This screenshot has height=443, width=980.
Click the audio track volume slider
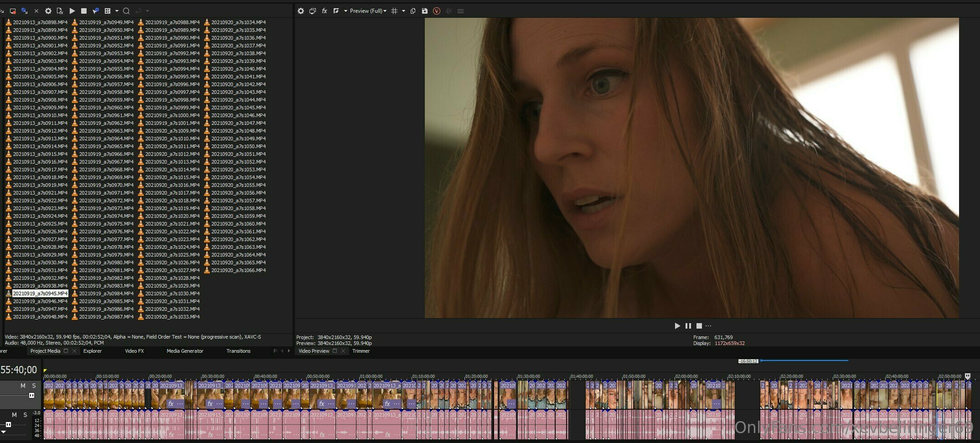[8, 424]
